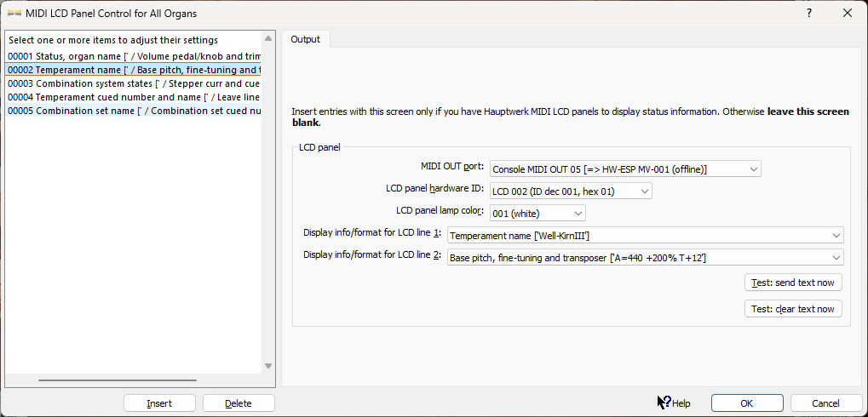
Task: Click the Insert button
Action: click(159, 403)
